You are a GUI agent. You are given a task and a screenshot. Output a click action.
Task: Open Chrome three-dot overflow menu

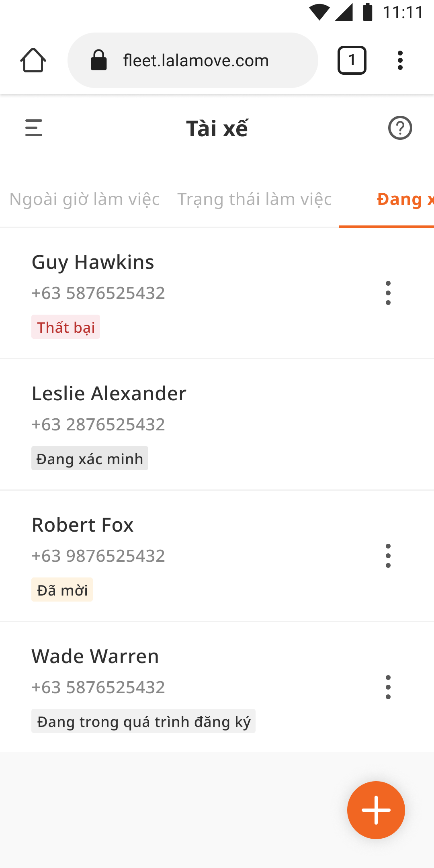[400, 60]
